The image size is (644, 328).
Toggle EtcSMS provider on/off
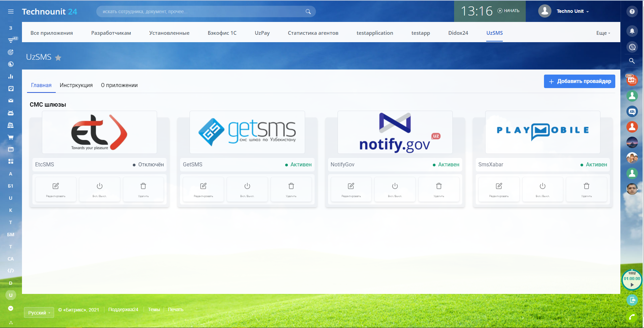(100, 189)
